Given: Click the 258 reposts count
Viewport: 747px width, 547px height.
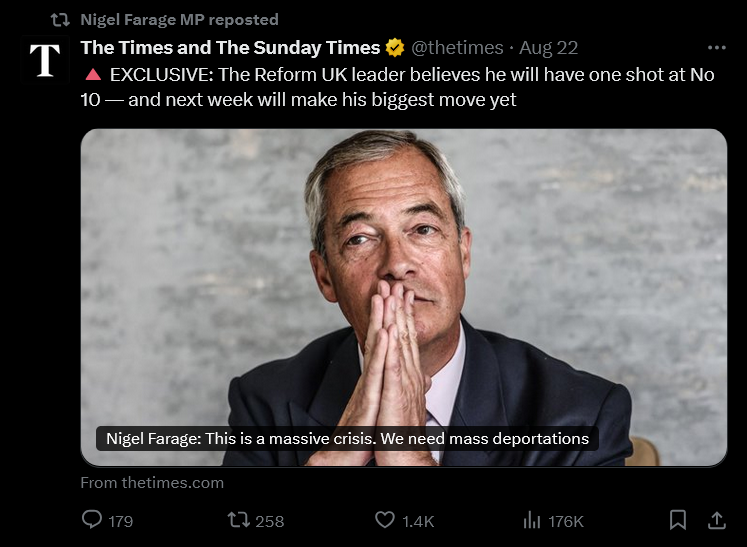Looking at the screenshot, I should pos(270,521).
